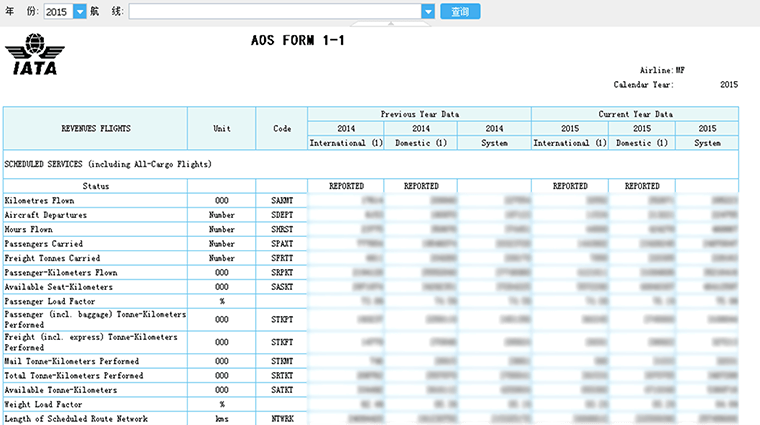This screenshot has width=760, height=425.
Task: Select the SPAXT code cell
Action: point(281,244)
